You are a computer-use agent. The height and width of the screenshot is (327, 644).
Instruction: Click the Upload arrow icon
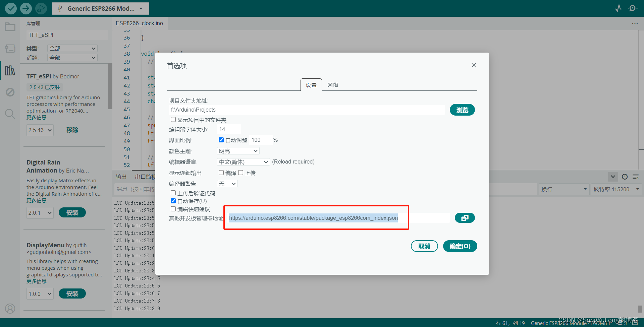pyautogui.click(x=26, y=8)
